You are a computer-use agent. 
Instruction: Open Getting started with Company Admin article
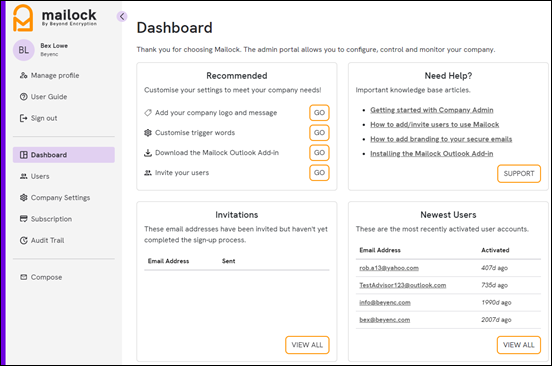[x=432, y=110]
